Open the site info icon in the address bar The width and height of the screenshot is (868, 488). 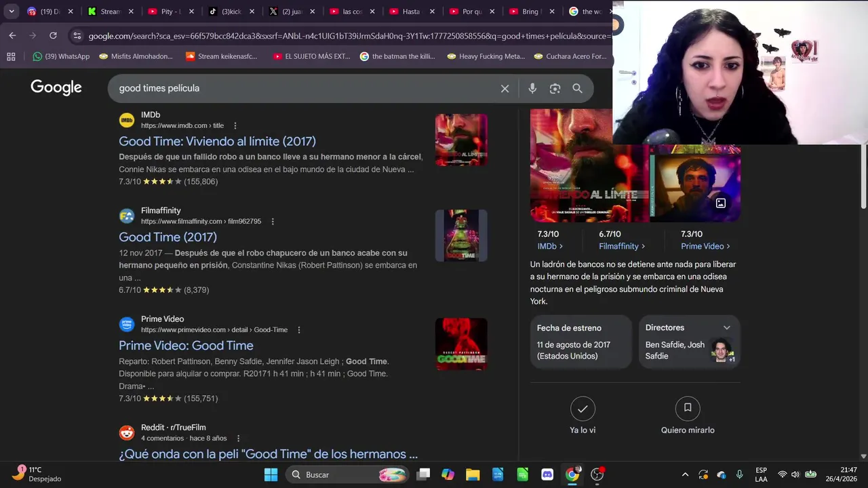click(x=77, y=36)
